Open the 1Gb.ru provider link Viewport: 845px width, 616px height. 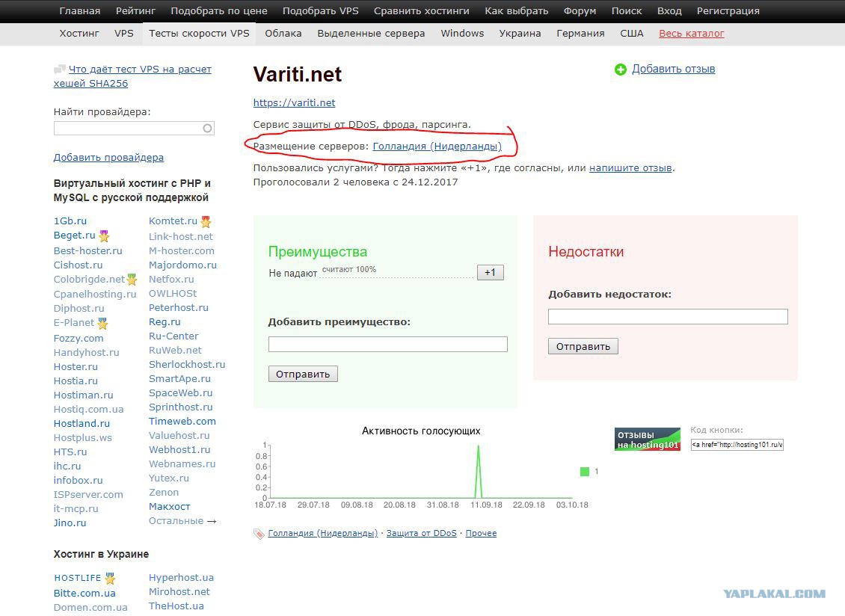click(70, 221)
